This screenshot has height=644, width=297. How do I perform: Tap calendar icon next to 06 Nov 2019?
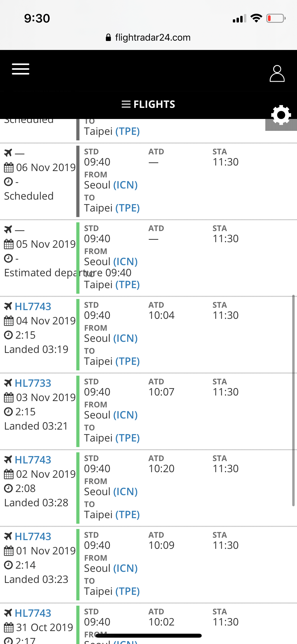pyautogui.click(x=9, y=168)
